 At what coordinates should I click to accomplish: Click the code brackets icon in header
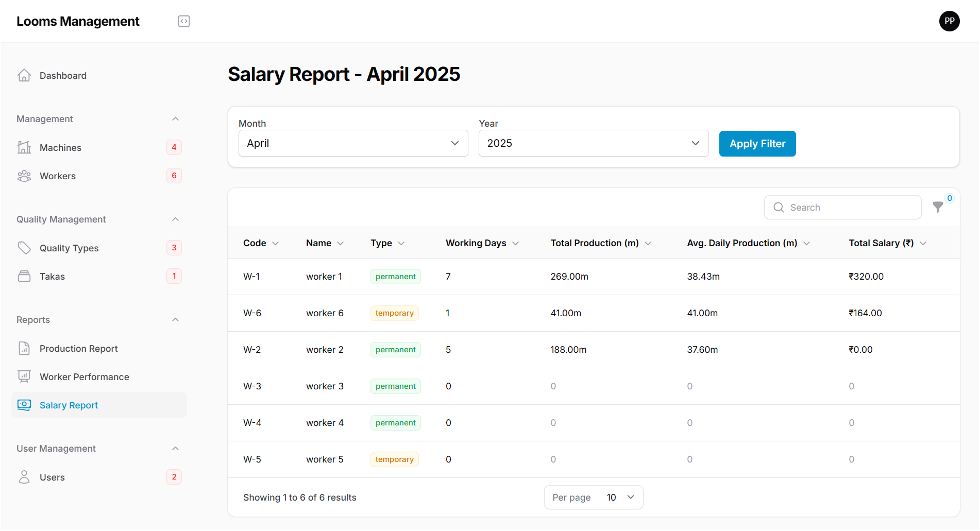click(184, 21)
